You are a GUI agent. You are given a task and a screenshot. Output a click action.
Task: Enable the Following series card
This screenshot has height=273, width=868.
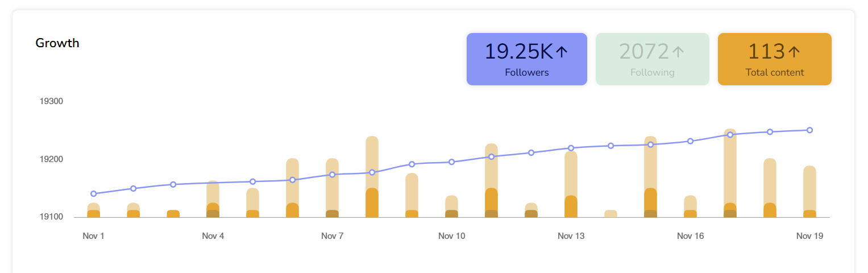click(652, 59)
